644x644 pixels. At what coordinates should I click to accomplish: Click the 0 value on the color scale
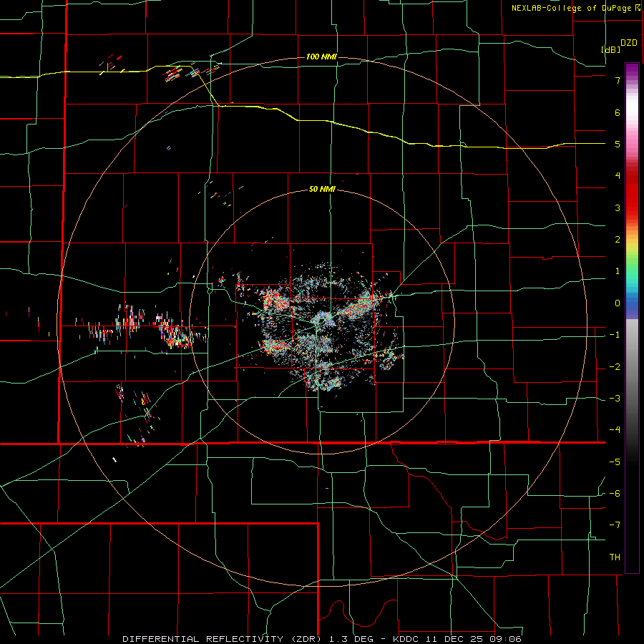point(618,303)
